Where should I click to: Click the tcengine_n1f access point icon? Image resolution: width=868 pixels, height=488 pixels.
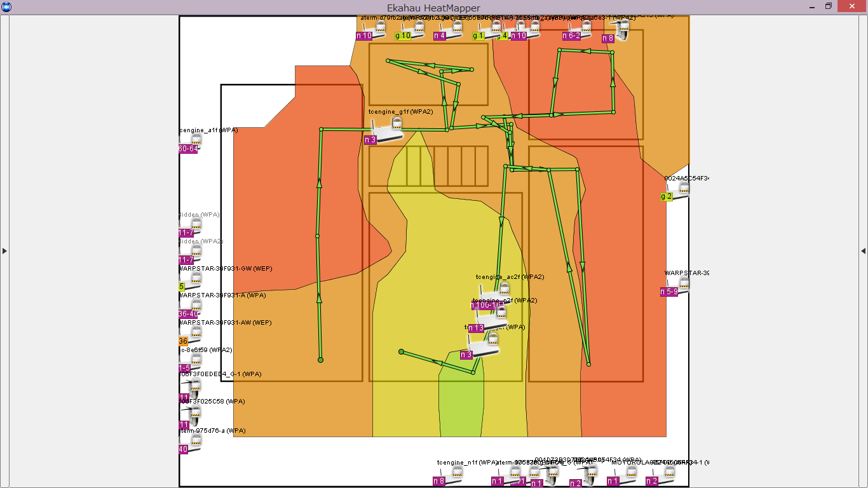tap(451, 475)
